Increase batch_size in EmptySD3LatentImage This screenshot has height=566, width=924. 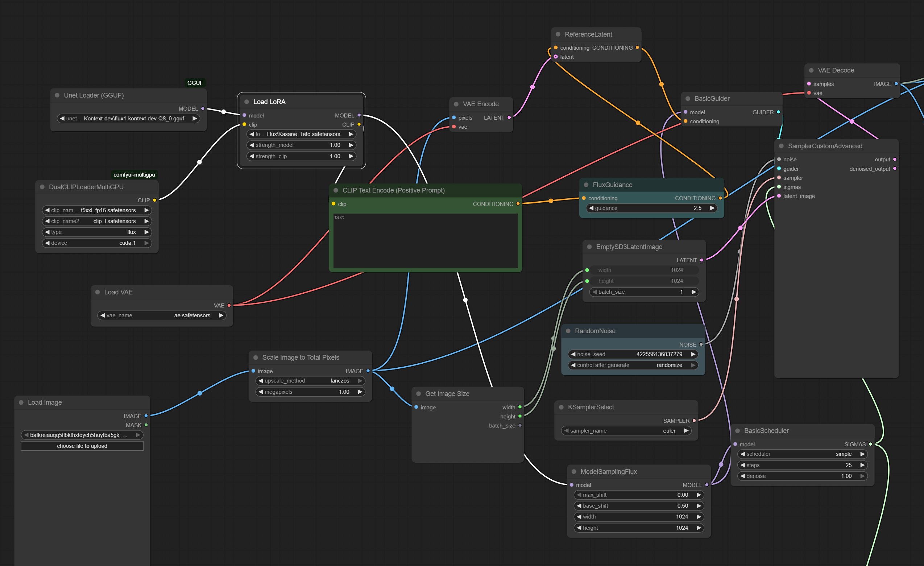coord(694,292)
